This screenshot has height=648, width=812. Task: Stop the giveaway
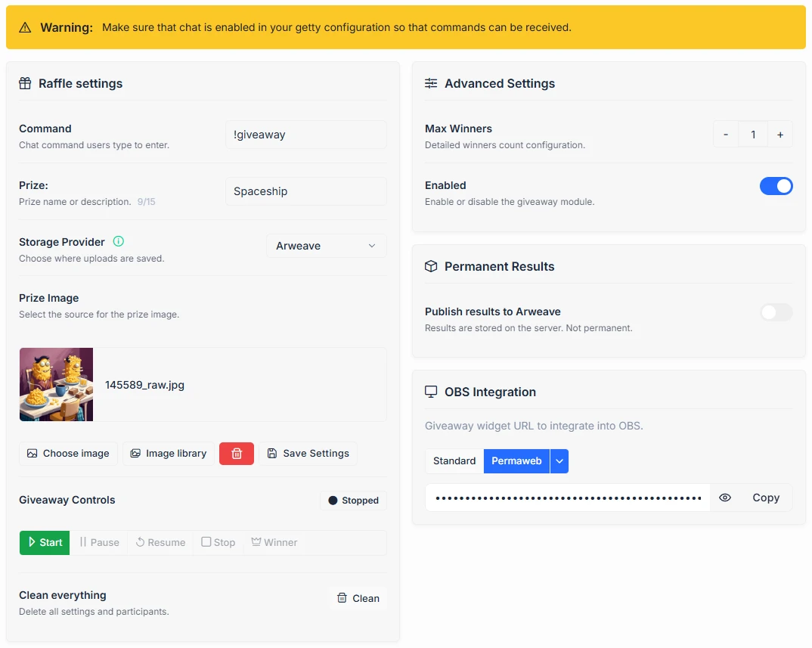[x=218, y=542]
